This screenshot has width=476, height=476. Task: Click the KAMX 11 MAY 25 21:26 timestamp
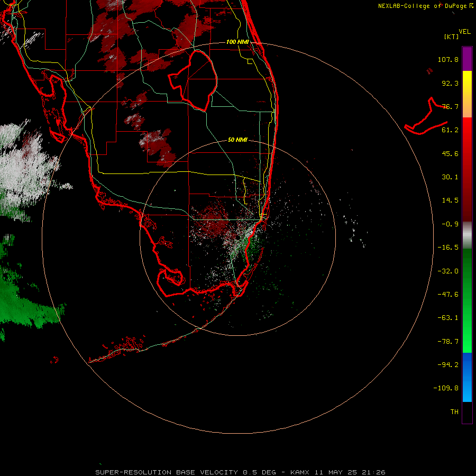[x=337, y=472]
